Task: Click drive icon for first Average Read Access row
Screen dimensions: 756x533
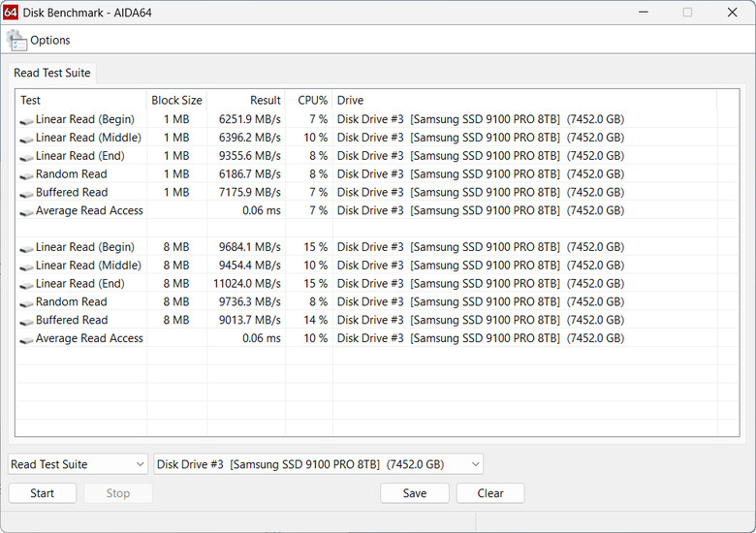Action: [x=26, y=212]
